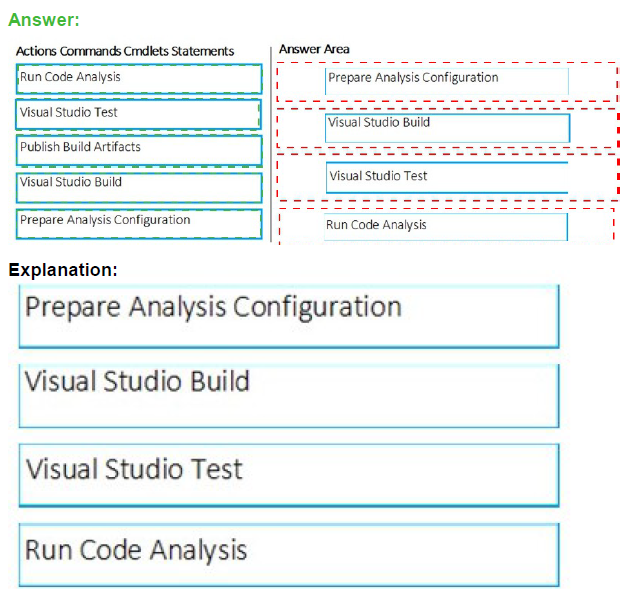Click 'Prepare Analysis Configuration' in the Answer Area
Screen dimensions: 644x601
pos(447,81)
